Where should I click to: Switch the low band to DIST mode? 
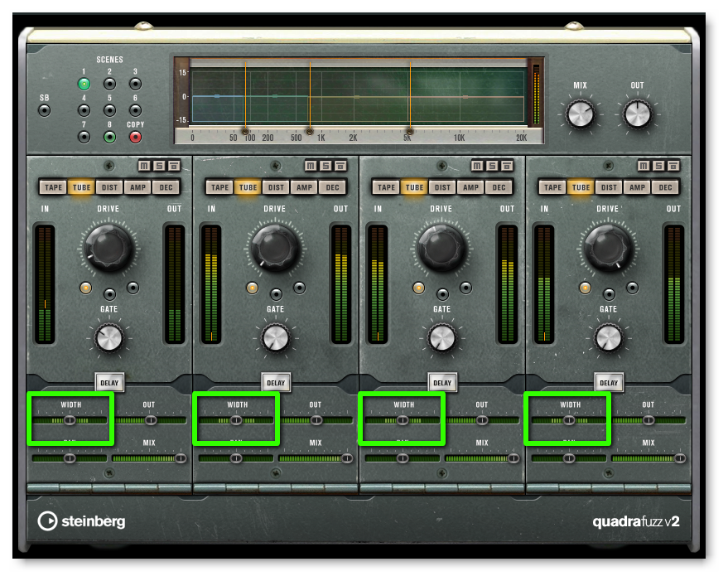click(x=109, y=187)
